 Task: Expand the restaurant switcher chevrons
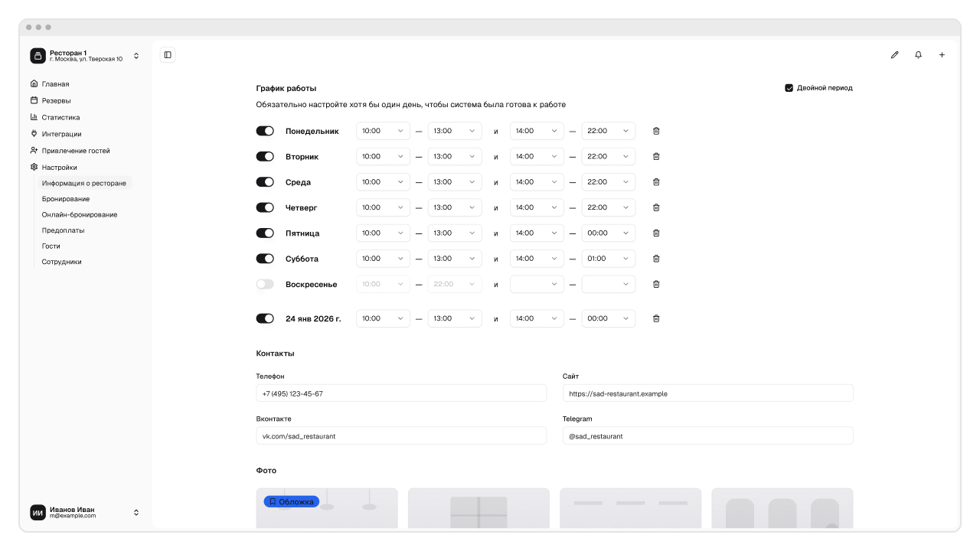click(136, 56)
